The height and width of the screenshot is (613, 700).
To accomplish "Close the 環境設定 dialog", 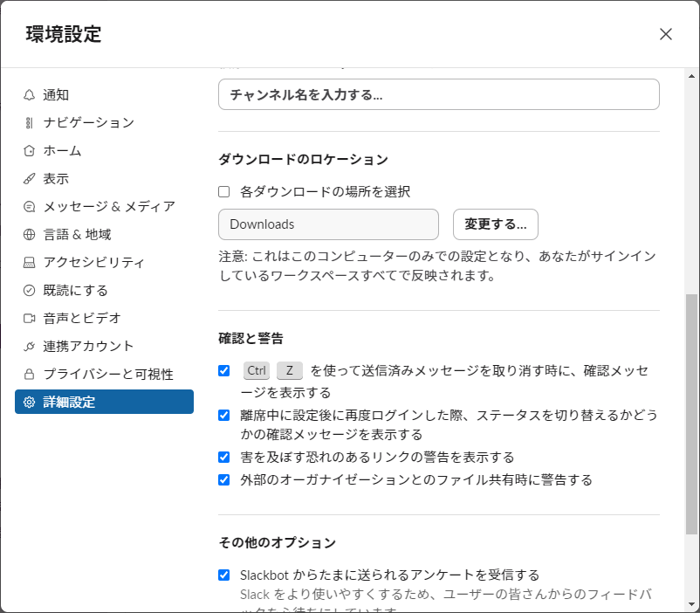I will (666, 34).
